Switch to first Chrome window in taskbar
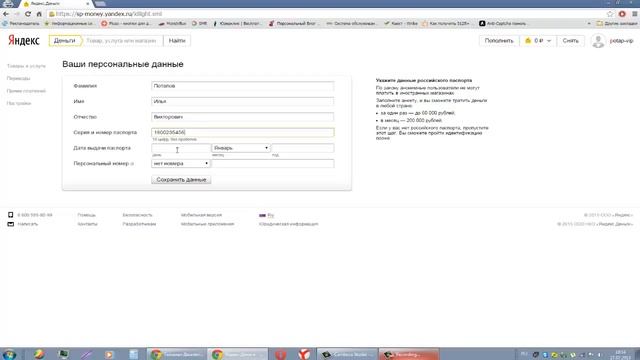The width and height of the screenshot is (640, 360). (x=176, y=354)
